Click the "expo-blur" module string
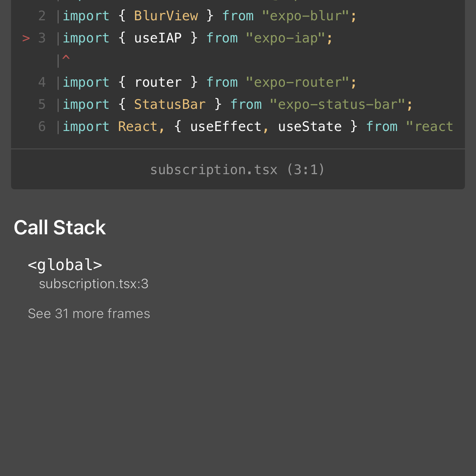This screenshot has width=476, height=476. click(306, 16)
